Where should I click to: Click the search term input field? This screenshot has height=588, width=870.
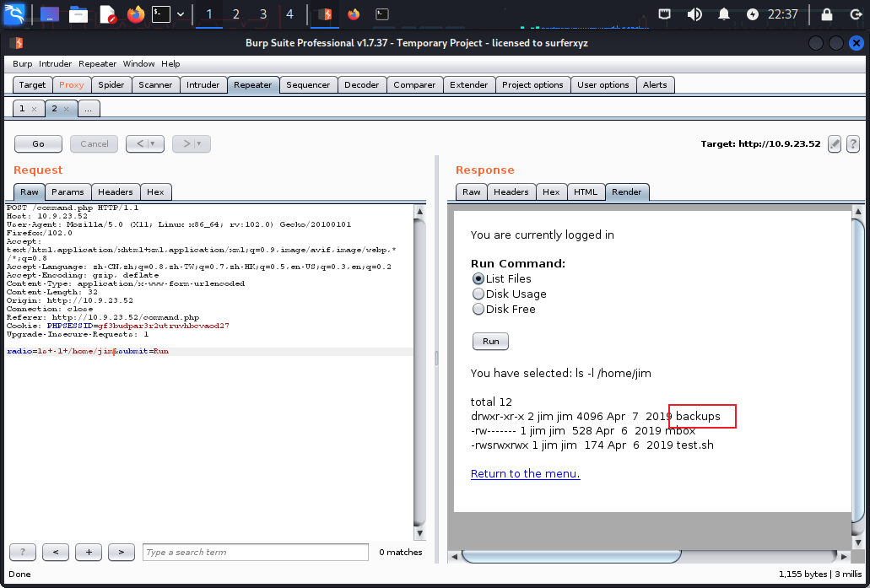(x=255, y=552)
